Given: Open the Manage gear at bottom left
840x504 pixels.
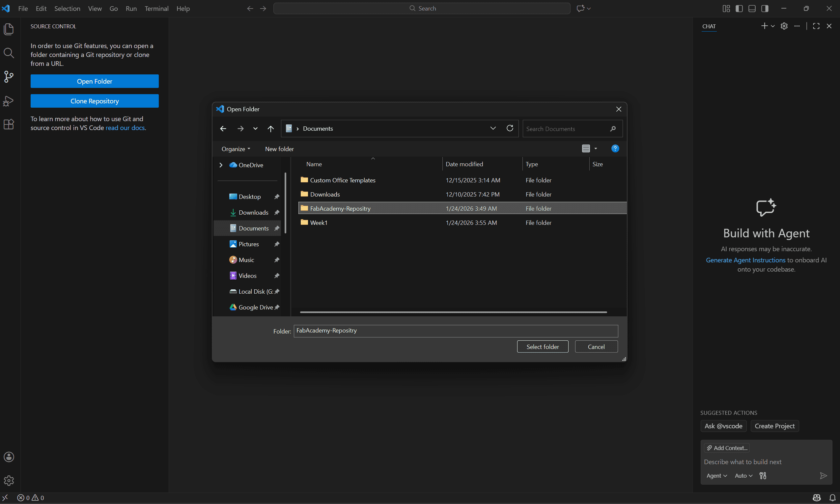Looking at the screenshot, I should coord(9,480).
